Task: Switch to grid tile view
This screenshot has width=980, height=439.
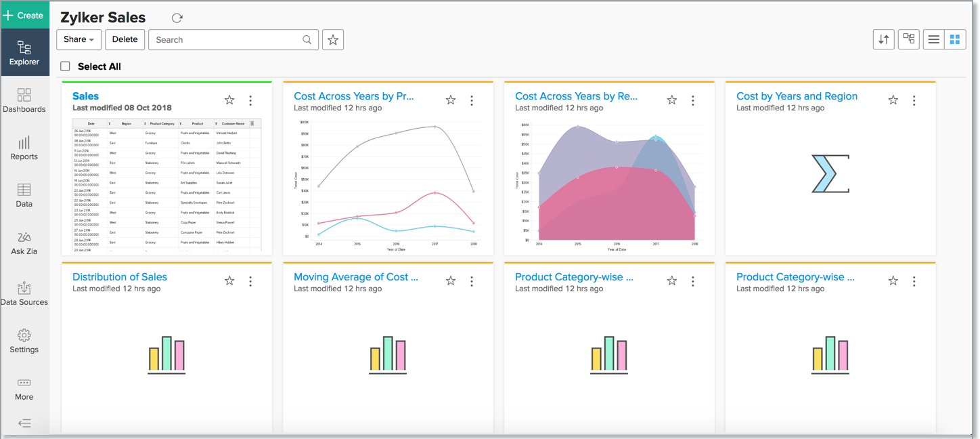Action: tap(955, 40)
